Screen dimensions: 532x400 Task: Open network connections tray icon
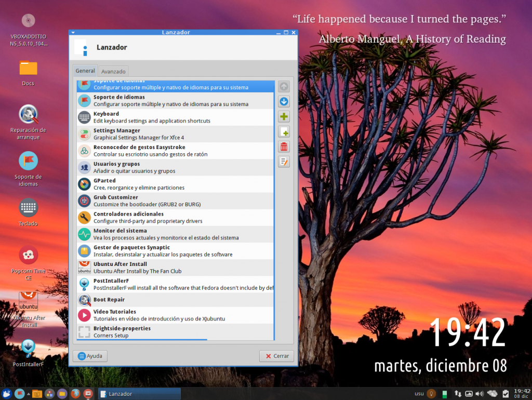(458, 394)
